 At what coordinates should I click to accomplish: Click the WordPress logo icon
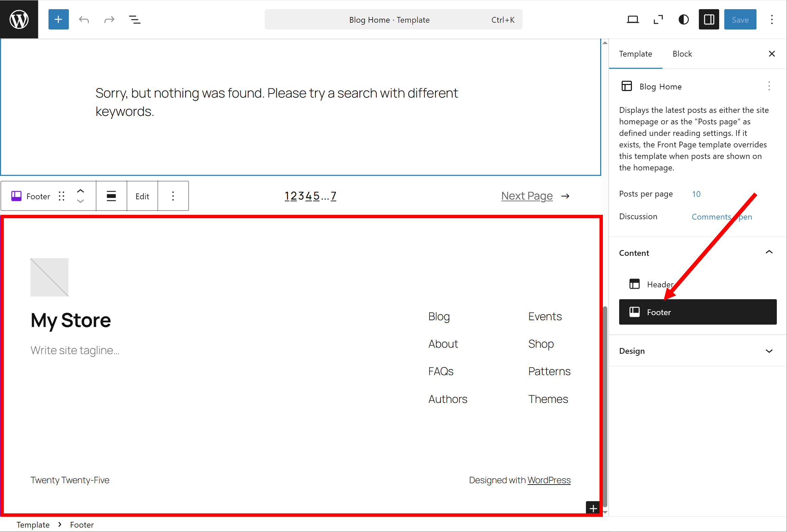(x=19, y=19)
